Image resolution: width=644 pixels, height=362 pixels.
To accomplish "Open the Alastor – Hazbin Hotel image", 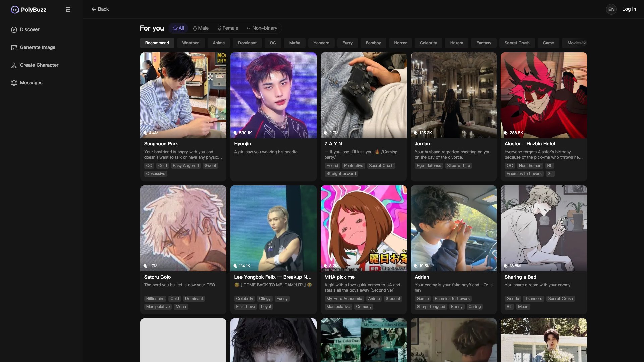I will pos(544,95).
